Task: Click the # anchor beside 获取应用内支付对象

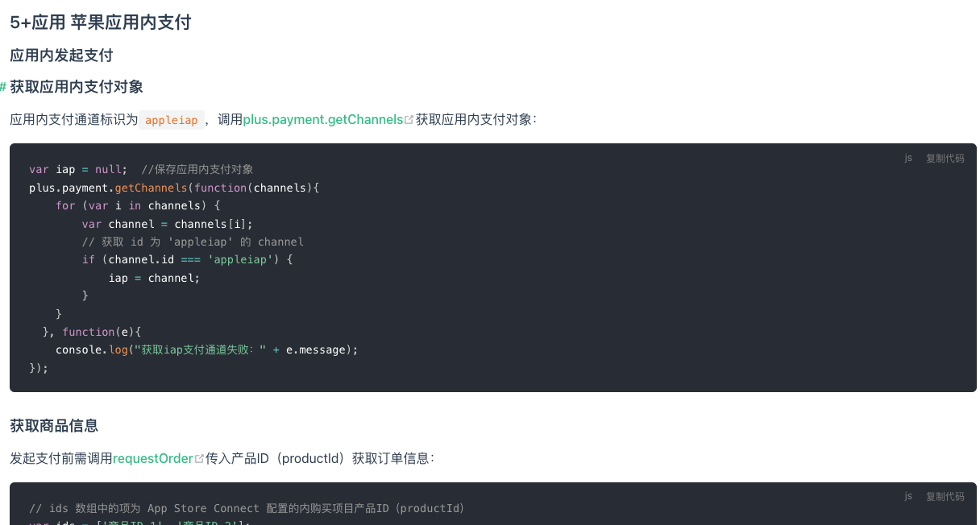Action: click(3, 87)
